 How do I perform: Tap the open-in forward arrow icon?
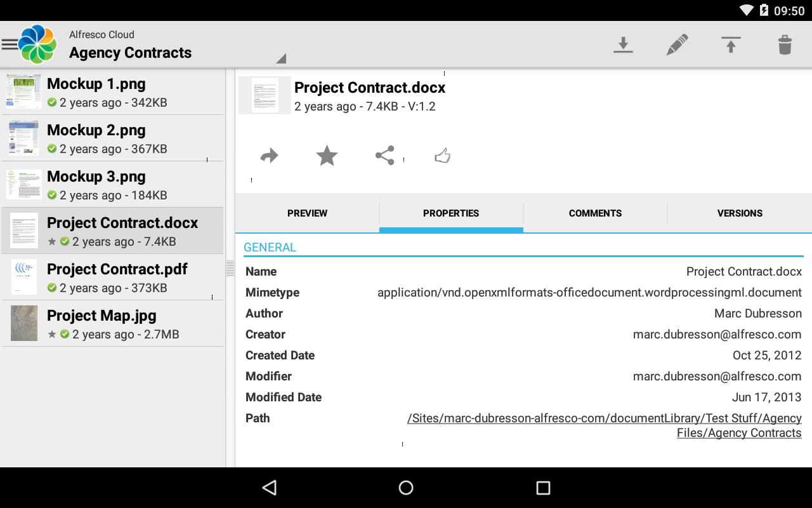coord(270,156)
